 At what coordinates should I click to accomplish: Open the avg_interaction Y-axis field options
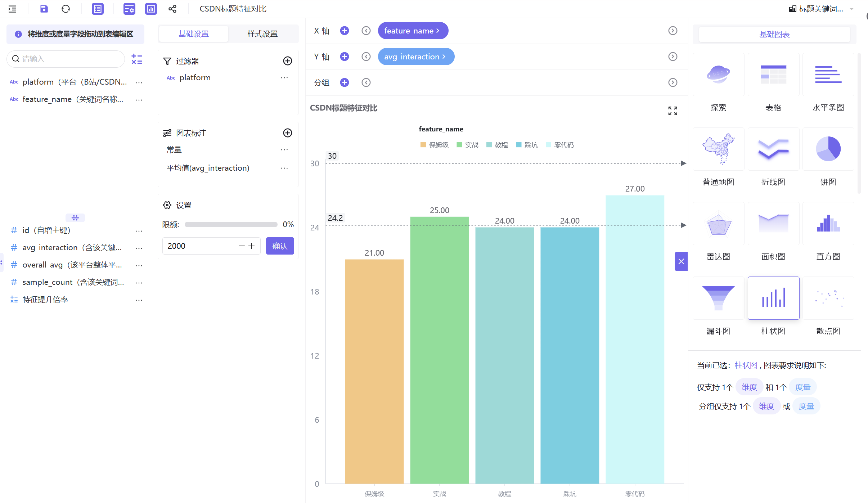(416, 57)
